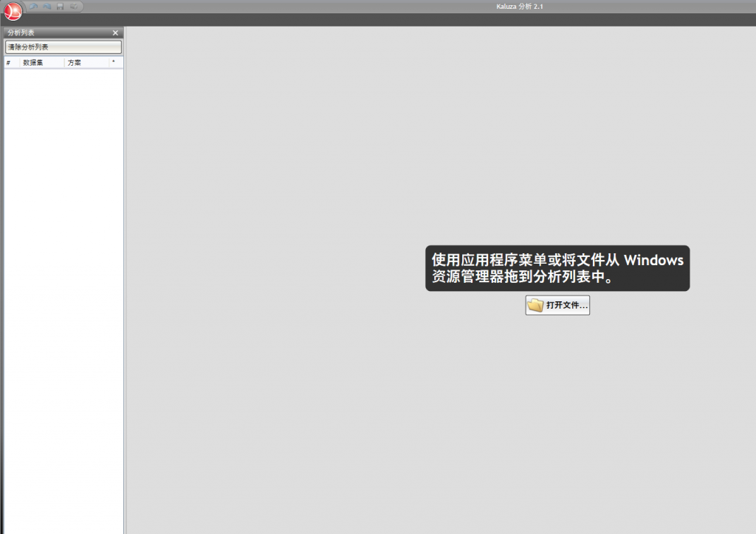
Task: Click the 分析列表 panel title
Action: pyautogui.click(x=21, y=32)
